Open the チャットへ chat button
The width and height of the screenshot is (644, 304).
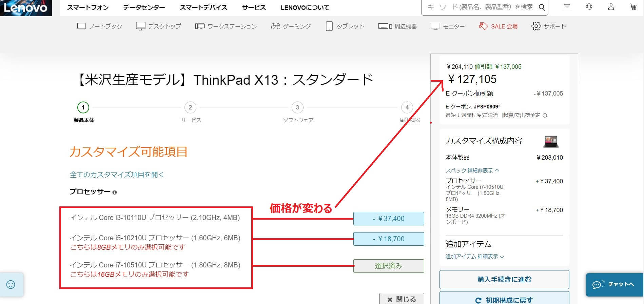click(x=614, y=285)
